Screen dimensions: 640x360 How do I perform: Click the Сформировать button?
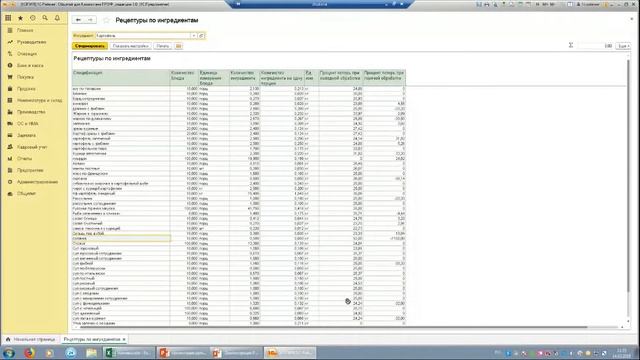tap(90, 46)
